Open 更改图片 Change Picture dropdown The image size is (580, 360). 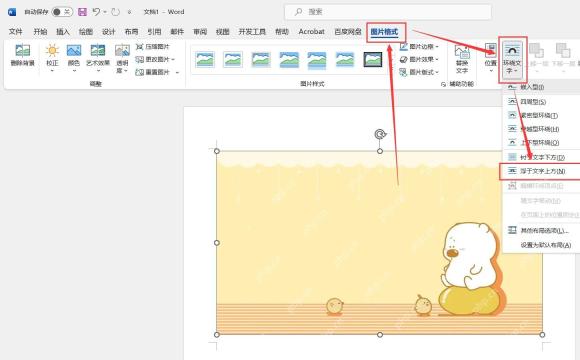(155, 59)
